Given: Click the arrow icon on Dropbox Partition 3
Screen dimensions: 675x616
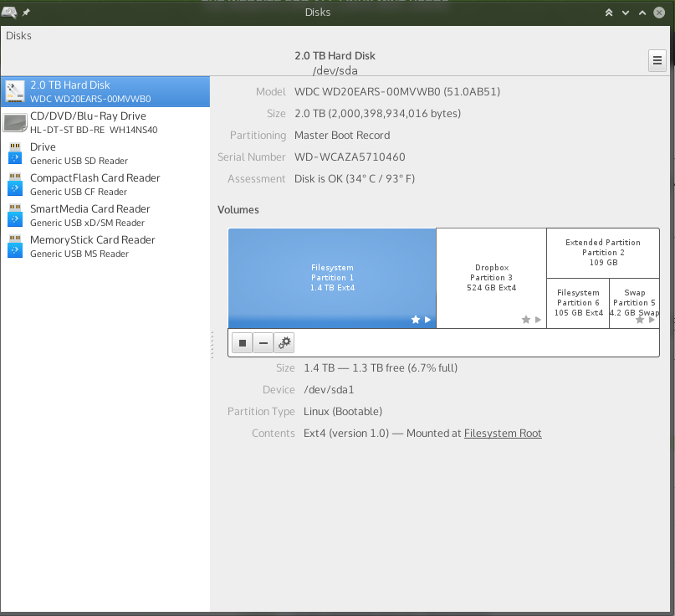Looking at the screenshot, I should [538, 320].
